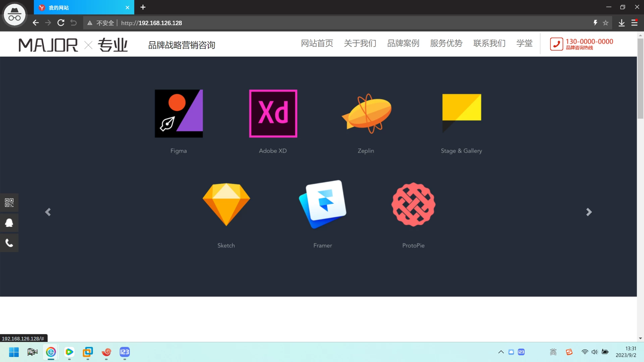Open the 关于我们 menu item
This screenshot has height=362, width=644.
[x=360, y=43]
